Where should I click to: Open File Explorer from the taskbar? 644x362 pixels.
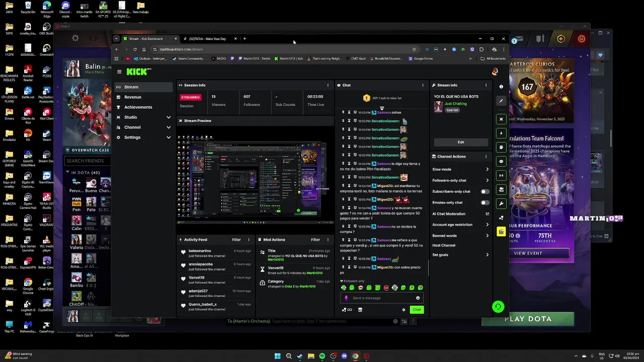[311, 356]
